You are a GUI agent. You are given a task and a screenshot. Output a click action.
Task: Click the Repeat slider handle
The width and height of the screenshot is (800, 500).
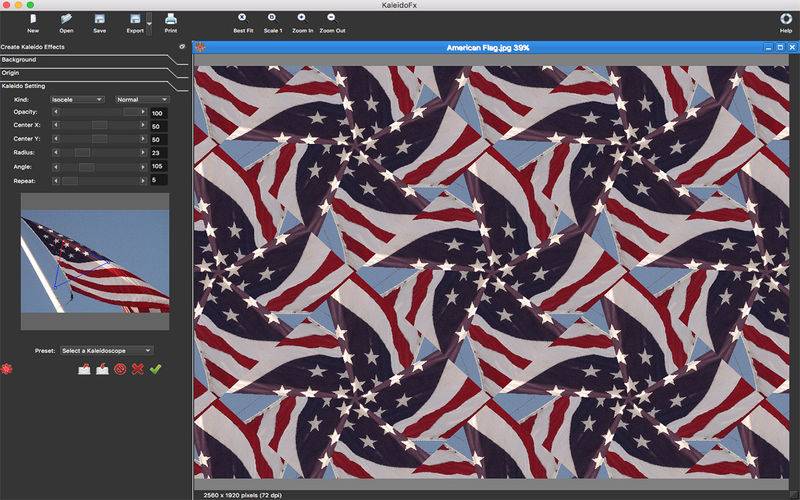(x=70, y=181)
